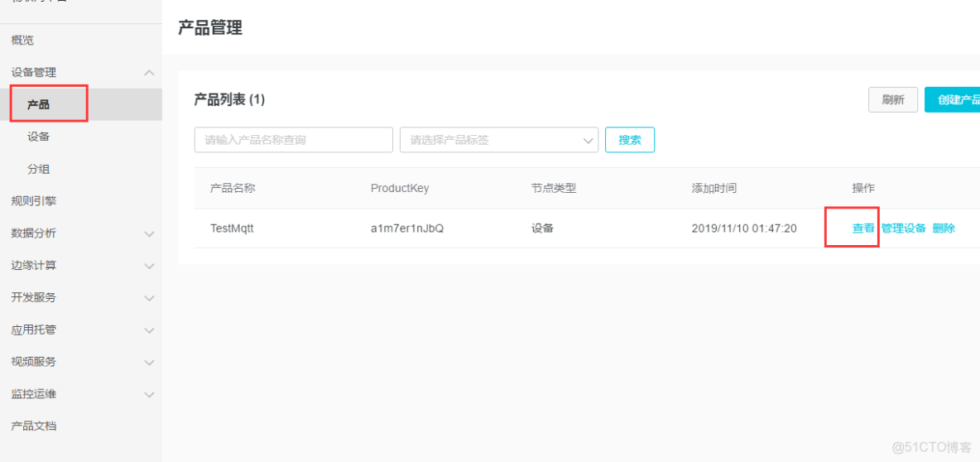Click the 视频服务 menu label

[34, 363]
